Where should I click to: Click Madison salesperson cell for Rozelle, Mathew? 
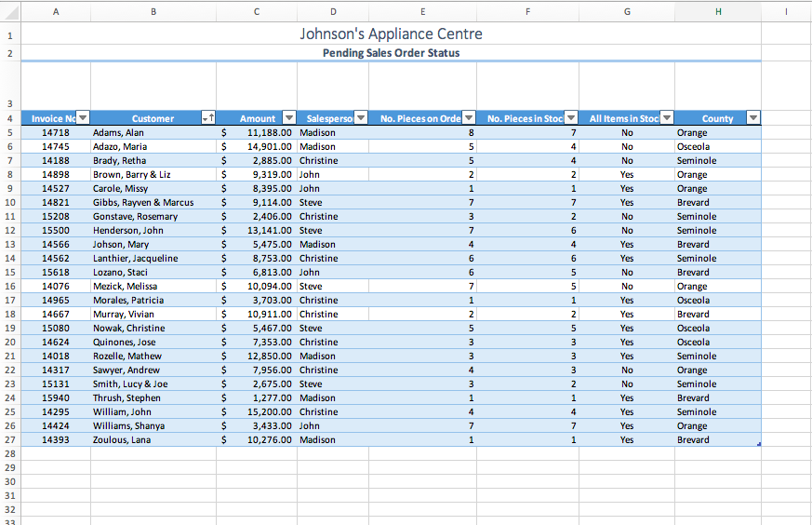click(x=333, y=357)
